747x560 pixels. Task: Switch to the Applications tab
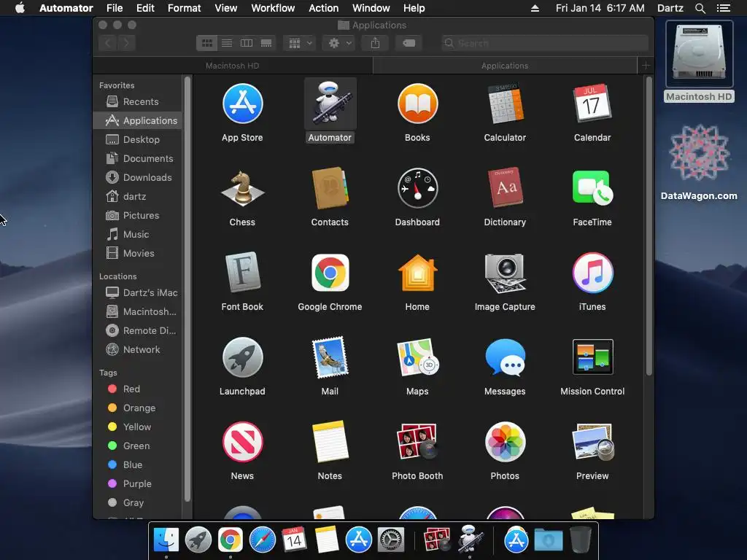[x=505, y=66]
